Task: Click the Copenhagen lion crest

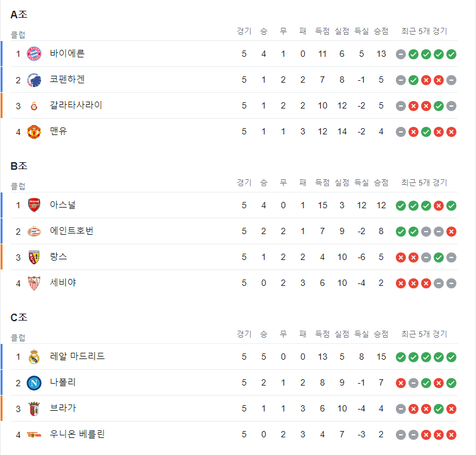Action: (34, 80)
